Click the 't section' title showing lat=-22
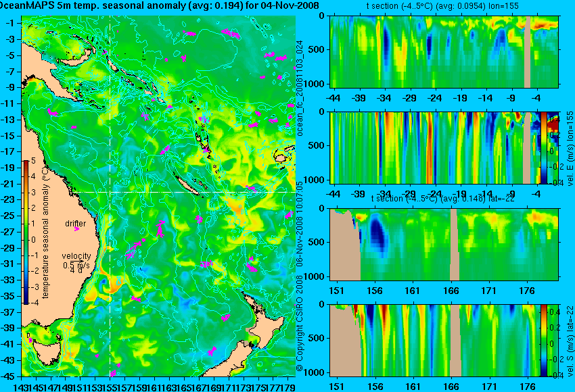 [x=442, y=199]
